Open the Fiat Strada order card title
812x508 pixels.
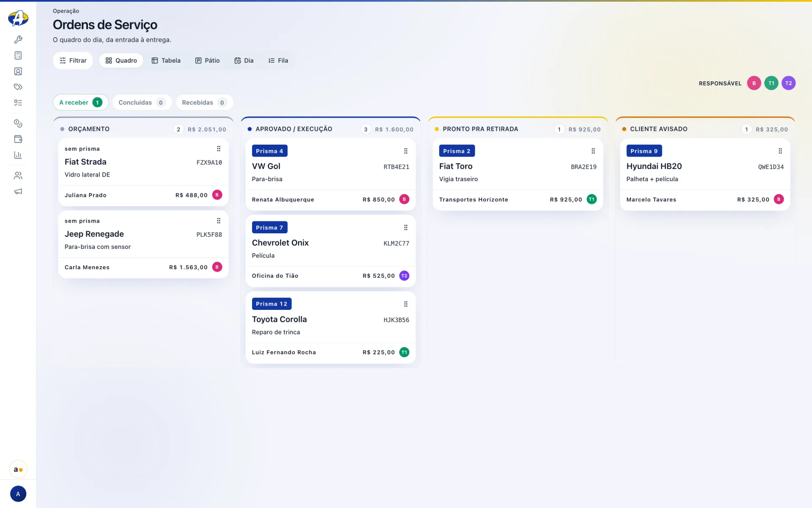pyautogui.click(x=85, y=162)
